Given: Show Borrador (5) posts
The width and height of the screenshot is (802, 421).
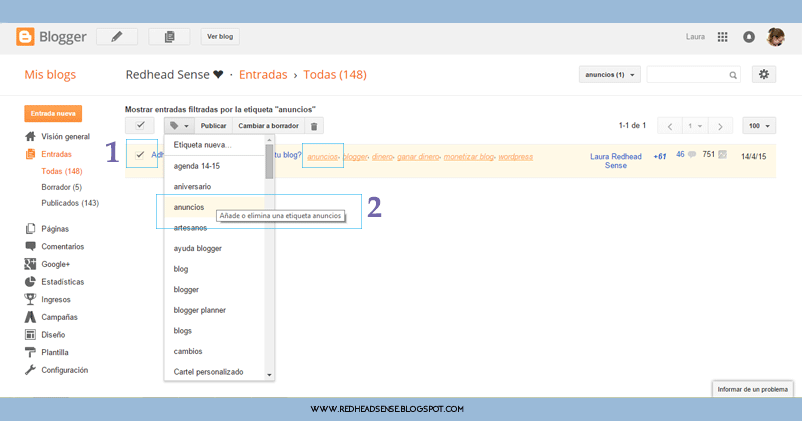Looking at the screenshot, I should point(61,187).
